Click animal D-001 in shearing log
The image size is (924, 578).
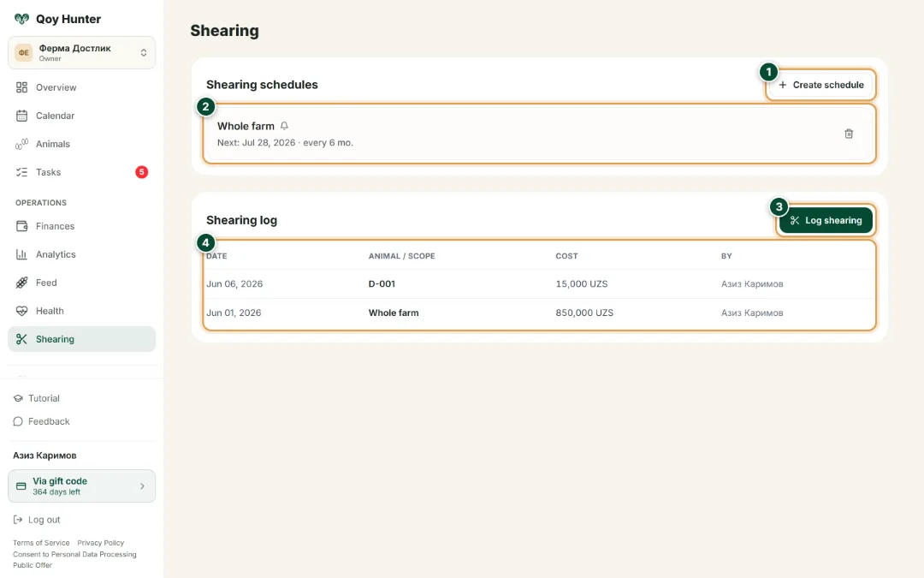tap(382, 283)
